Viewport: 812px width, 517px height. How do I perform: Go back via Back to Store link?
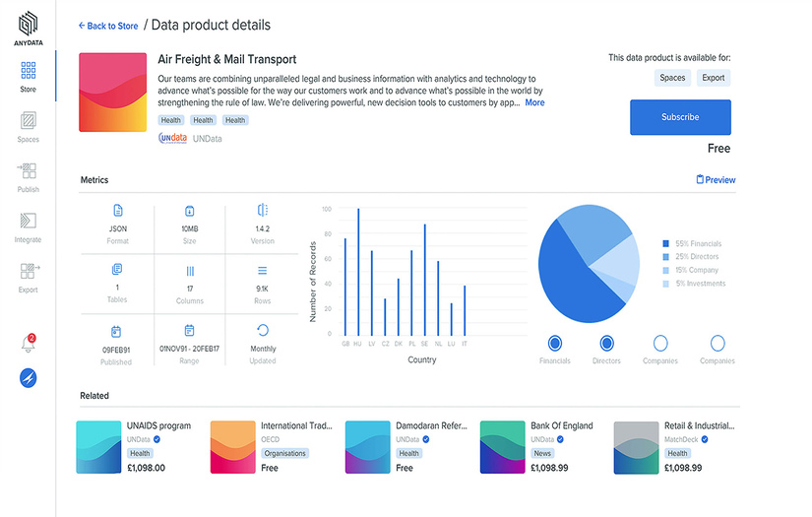pyautogui.click(x=108, y=26)
